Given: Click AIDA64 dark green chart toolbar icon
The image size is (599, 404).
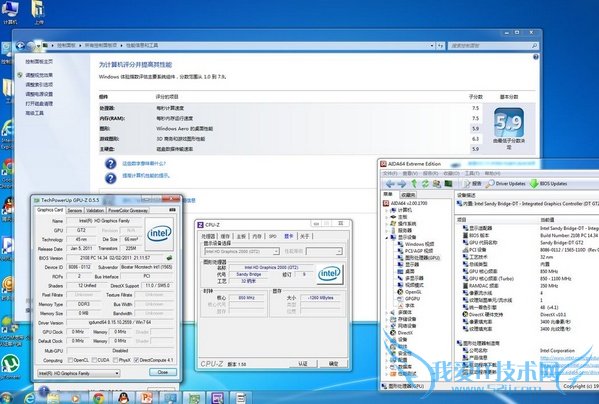Looking at the screenshot, I should 448,184.
